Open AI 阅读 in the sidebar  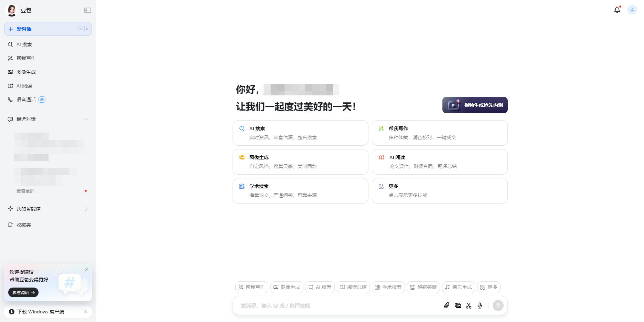point(48,86)
